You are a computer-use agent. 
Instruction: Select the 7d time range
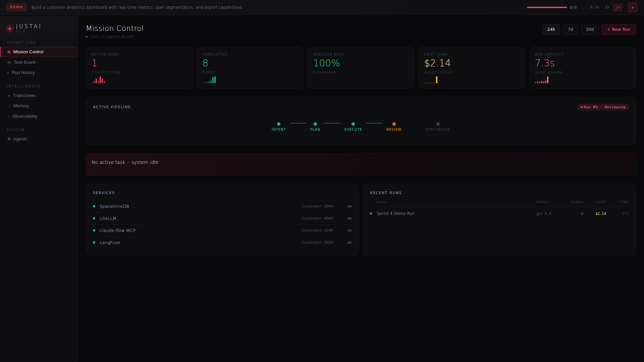pyautogui.click(x=571, y=29)
